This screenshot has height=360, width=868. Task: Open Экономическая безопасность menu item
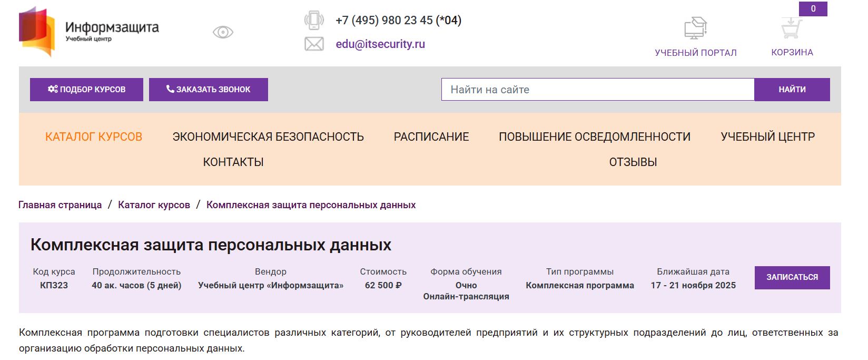coord(268,137)
